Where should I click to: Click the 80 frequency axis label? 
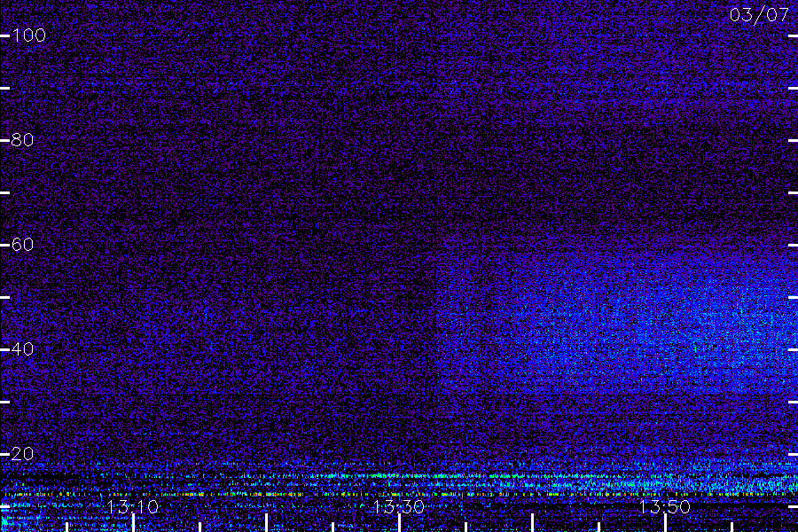click(x=22, y=139)
